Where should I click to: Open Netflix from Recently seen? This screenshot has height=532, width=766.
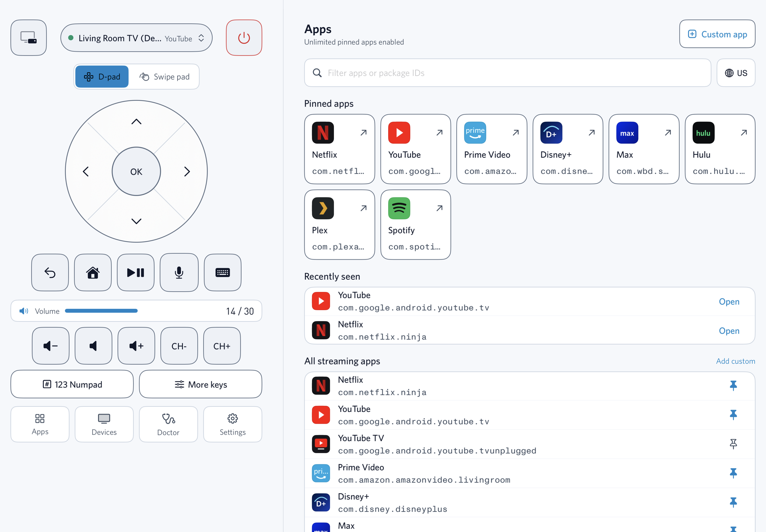pos(729,331)
